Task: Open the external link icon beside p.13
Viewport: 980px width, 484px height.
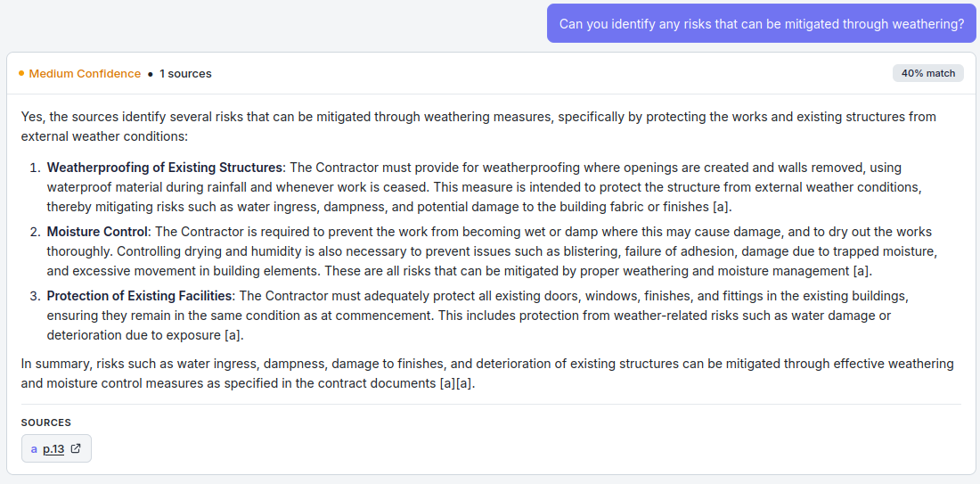Action: click(76, 449)
